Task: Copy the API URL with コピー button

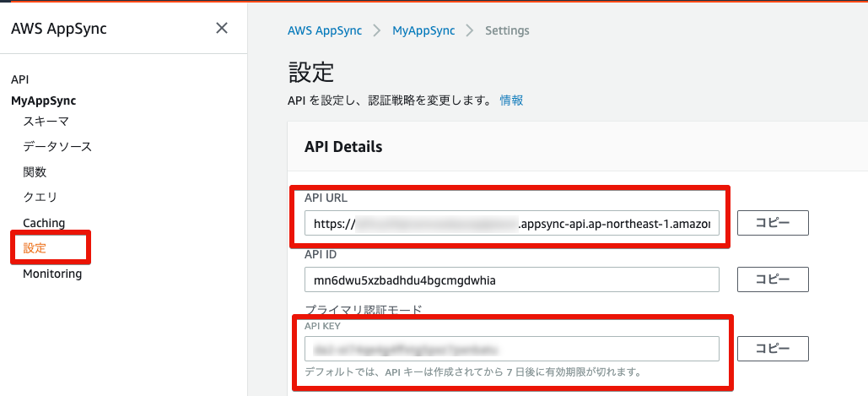Action: 773,223
